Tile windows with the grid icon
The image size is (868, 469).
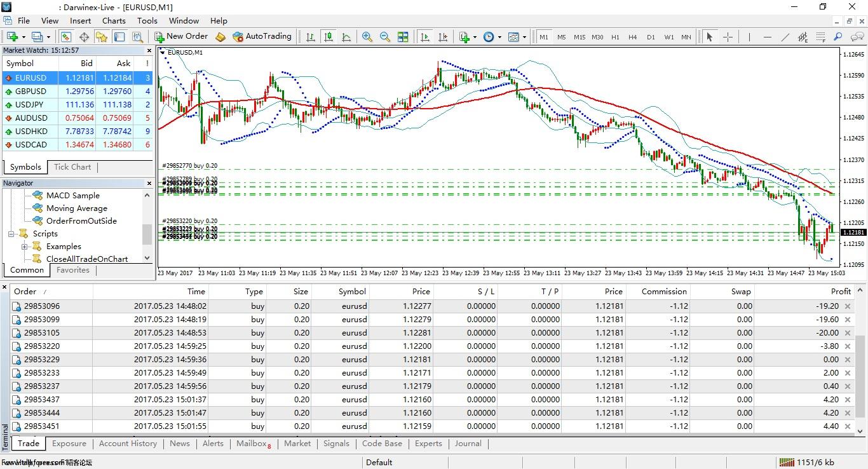[403, 37]
